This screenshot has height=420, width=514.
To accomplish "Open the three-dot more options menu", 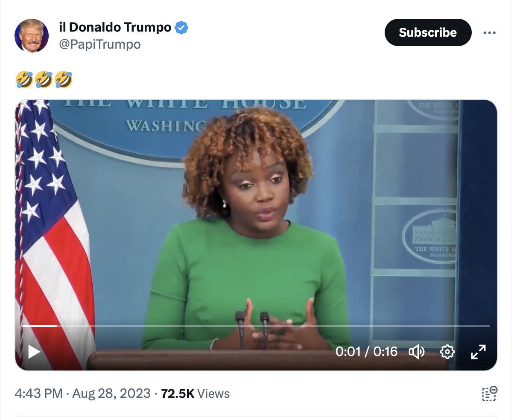I will (x=489, y=33).
